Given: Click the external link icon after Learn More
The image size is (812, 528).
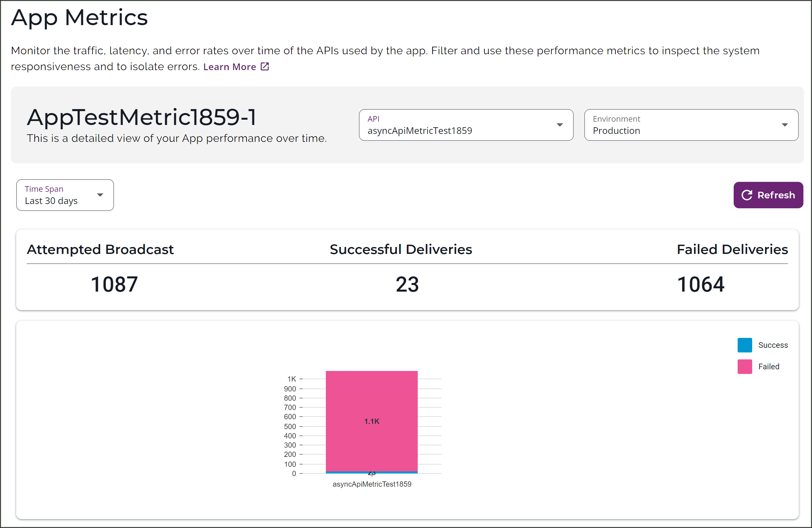Looking at the screenshot, I should (265, 66).
